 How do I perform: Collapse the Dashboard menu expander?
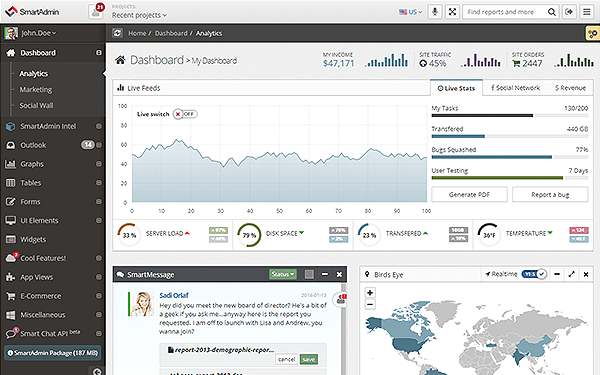click(99, 53)
